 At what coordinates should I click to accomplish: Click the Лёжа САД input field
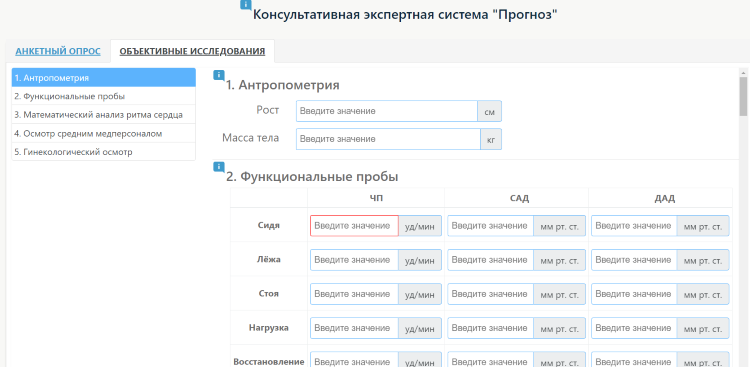[490, 260]
